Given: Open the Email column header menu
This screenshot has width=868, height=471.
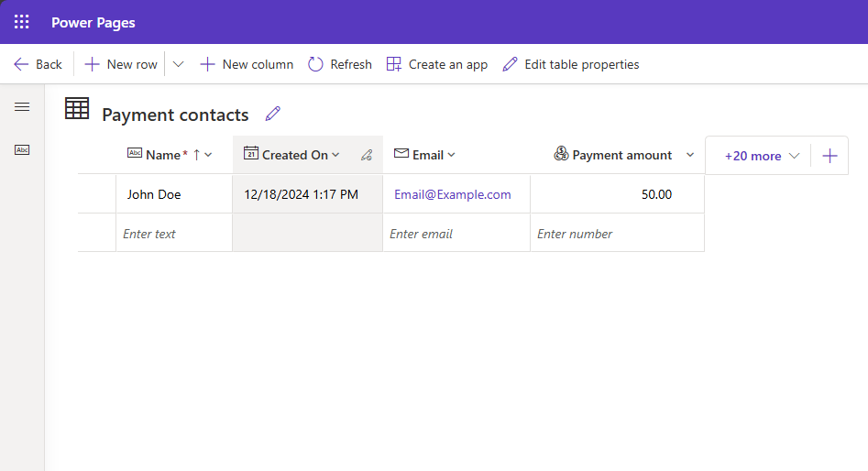Looking at the screenshot, I should (x=451, y=155).
